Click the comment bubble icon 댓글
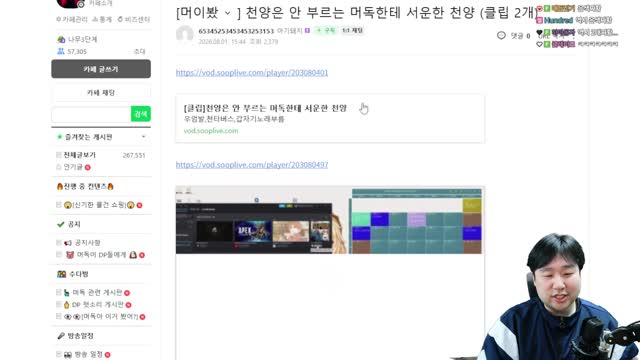Viewport: 640px width, 360px height. [501, 36]
